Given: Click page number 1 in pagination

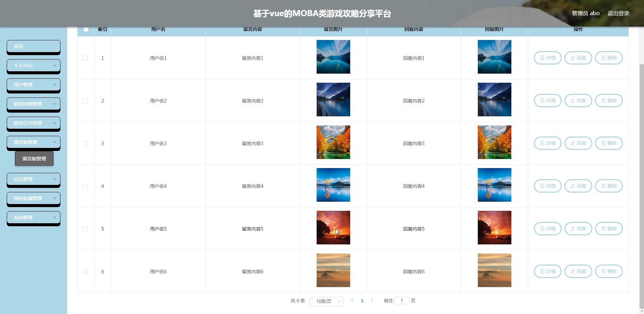Looking at the screenshot, I should pos(362,301).
